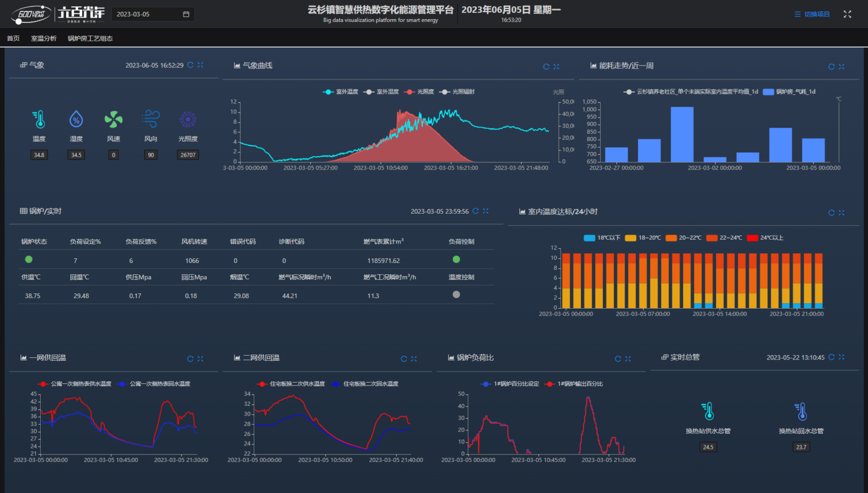Expand the 气象曲线 chart to fullscreen
This screenshot has height=493, width=868.
click(556, 67)
